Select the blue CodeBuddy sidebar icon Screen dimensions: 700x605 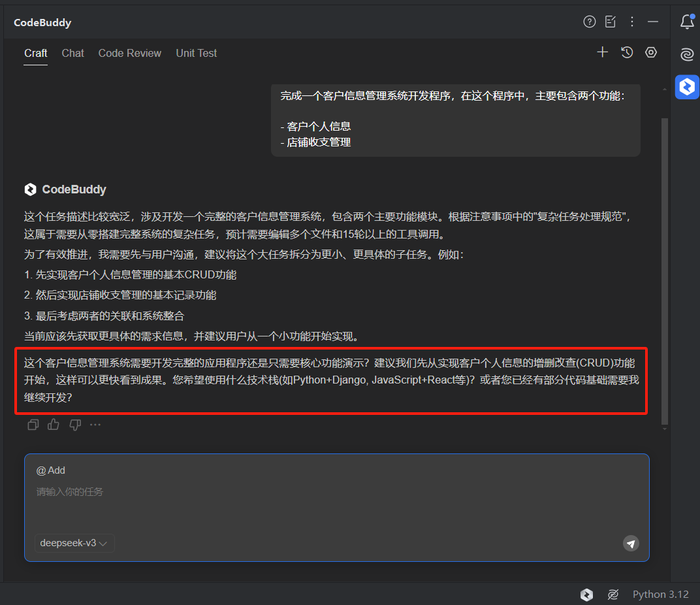coord(687,87)
